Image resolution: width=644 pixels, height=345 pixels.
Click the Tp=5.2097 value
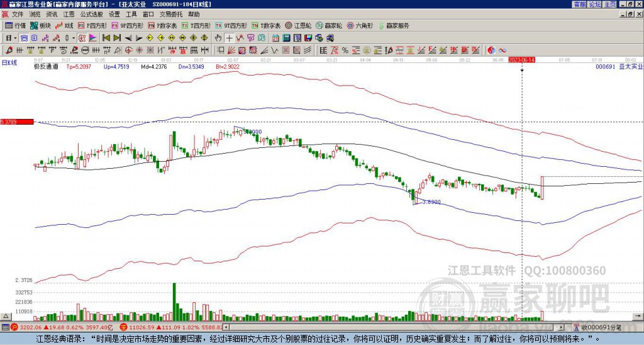click(x=79, y=66)
